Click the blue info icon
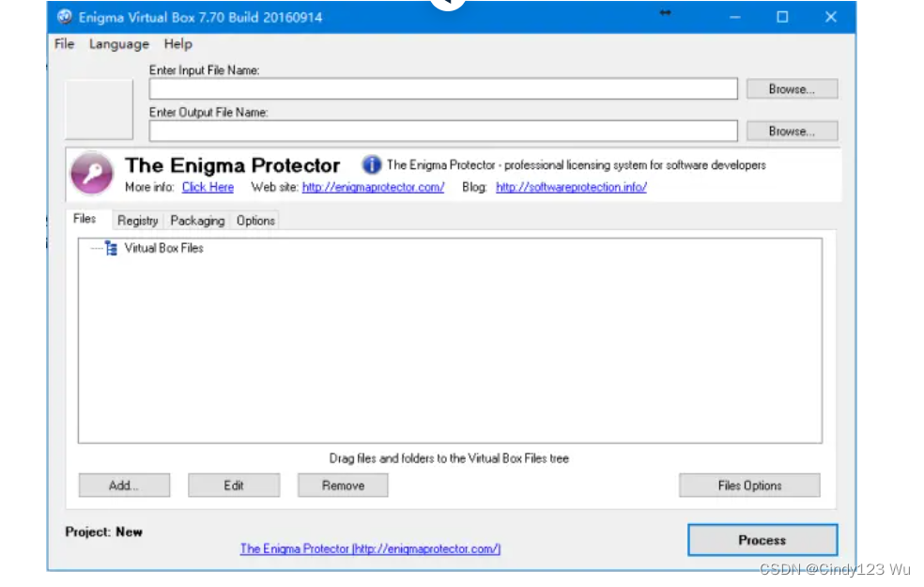The width and height of the screenshot is (924, 587). tap(371, 164)
